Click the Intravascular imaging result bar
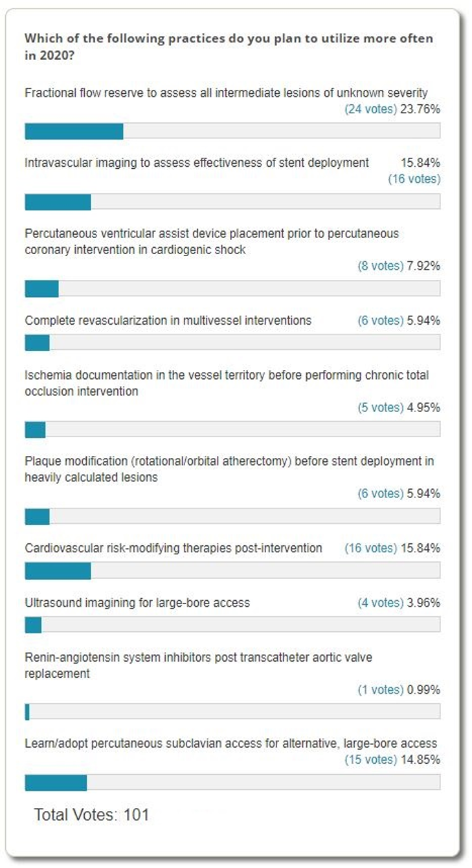The image size is (472, 868). coord(232,202)
